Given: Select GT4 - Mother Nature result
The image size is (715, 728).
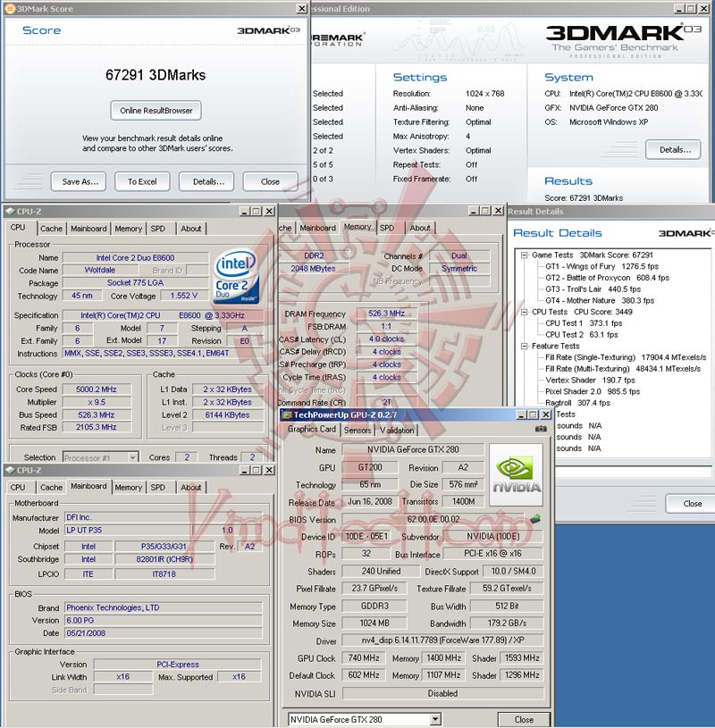Looking at the screenshot, I should click(600, 300).
